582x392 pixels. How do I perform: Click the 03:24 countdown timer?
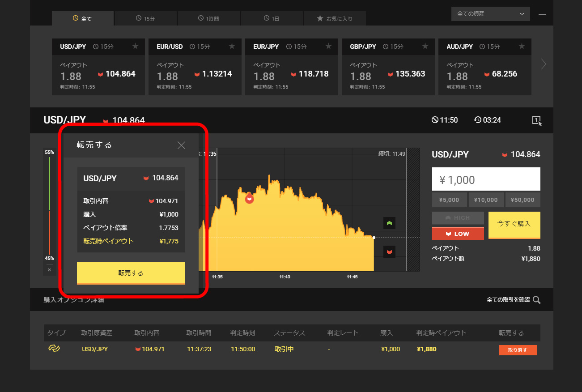click(488, 120)
